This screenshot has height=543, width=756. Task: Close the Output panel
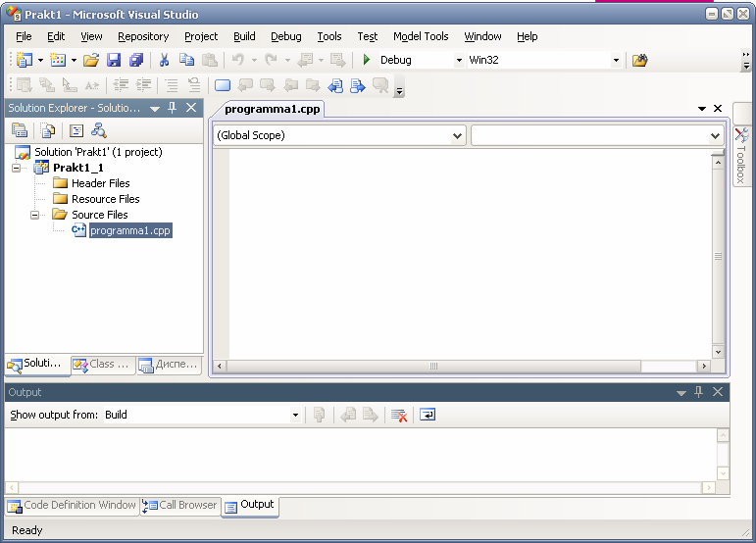pos(718,392)
